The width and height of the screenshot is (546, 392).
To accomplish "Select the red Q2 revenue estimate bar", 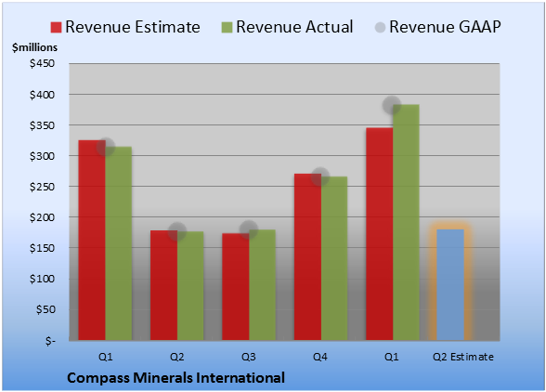I will point(163,285).
